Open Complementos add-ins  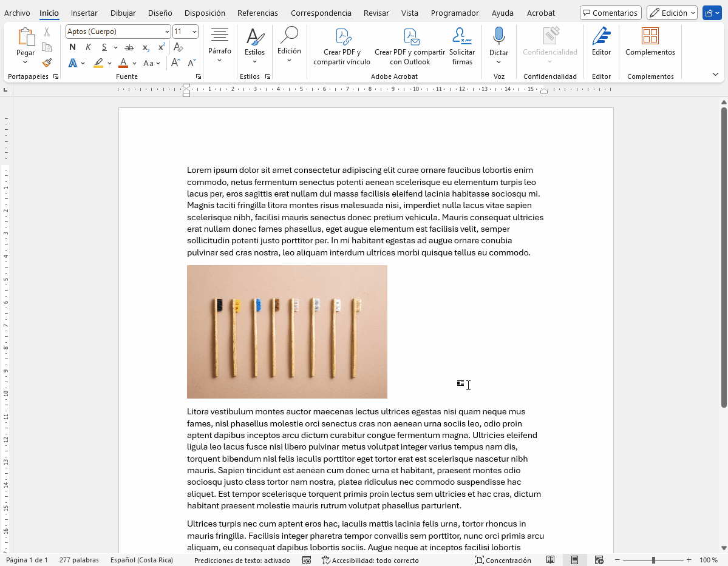tap(650, 42)
